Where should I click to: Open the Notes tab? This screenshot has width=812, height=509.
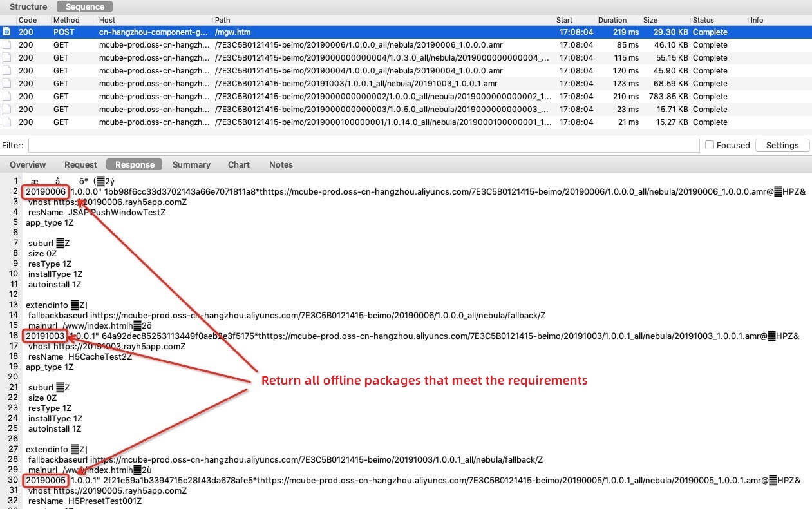281,164
